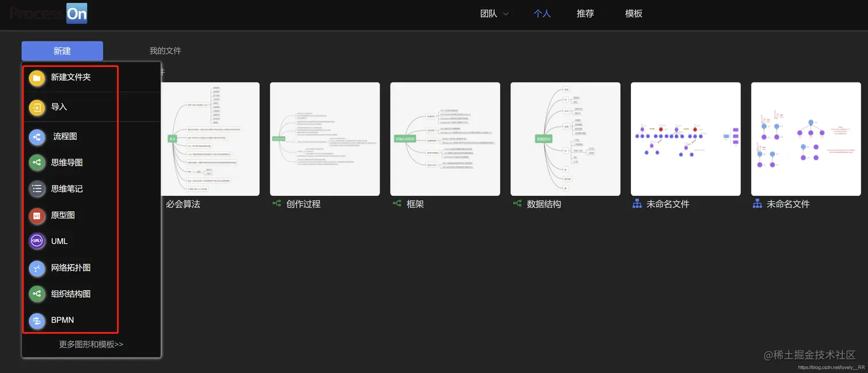Open 更多图形和模板 for more templates
868x373 pixels.
tap(91, 344)
